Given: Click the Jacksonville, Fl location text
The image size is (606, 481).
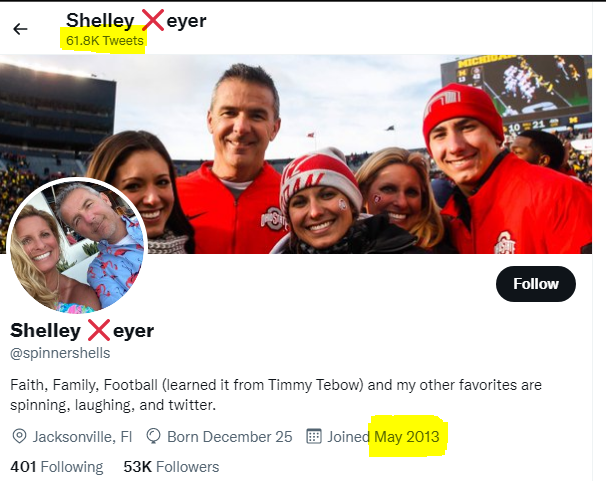Looking at the screenshot, I should (x=83, y=436).
